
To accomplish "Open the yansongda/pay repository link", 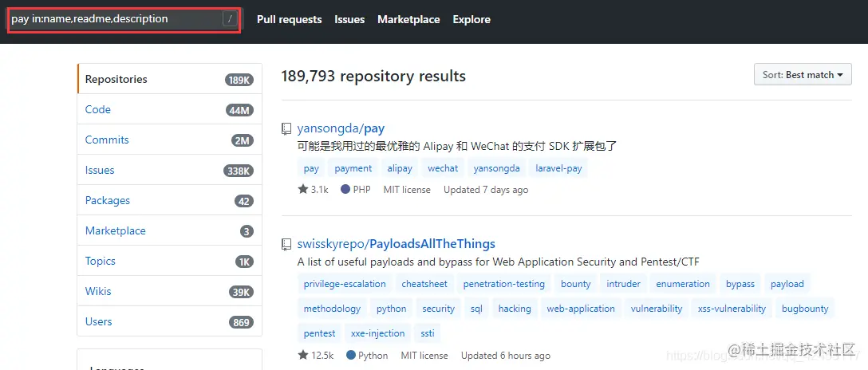I will (341, 129).
